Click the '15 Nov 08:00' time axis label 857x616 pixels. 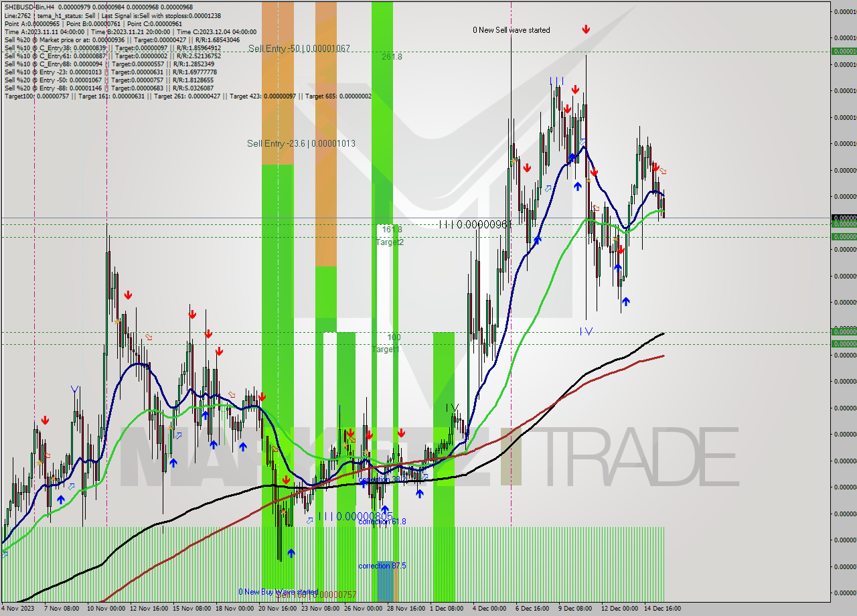(x=192, y=609)
